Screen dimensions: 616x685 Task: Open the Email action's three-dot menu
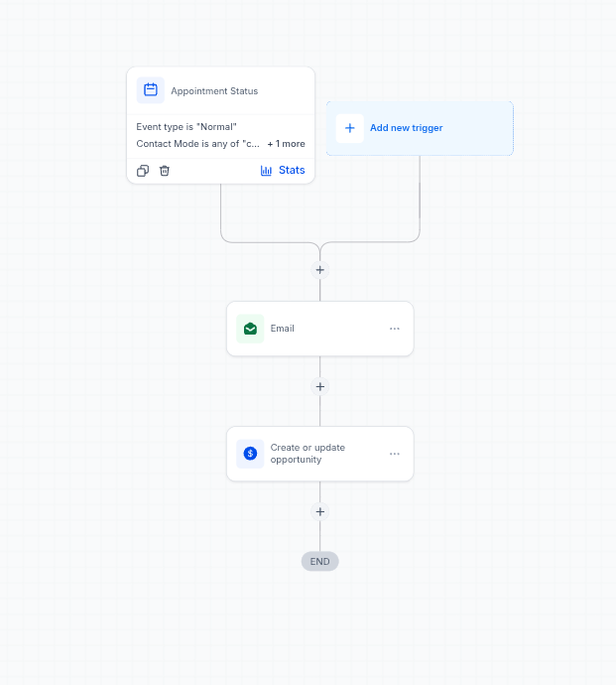pos(394,329)
